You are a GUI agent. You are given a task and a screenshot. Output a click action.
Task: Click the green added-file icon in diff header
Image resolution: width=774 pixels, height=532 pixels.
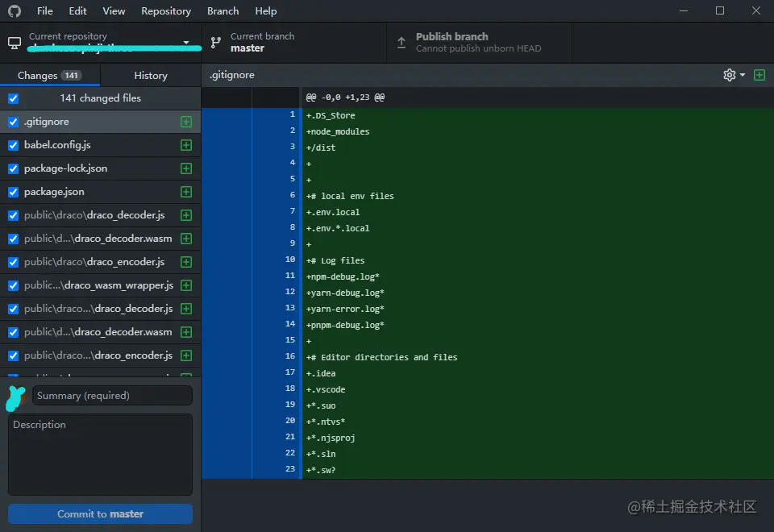759,75
